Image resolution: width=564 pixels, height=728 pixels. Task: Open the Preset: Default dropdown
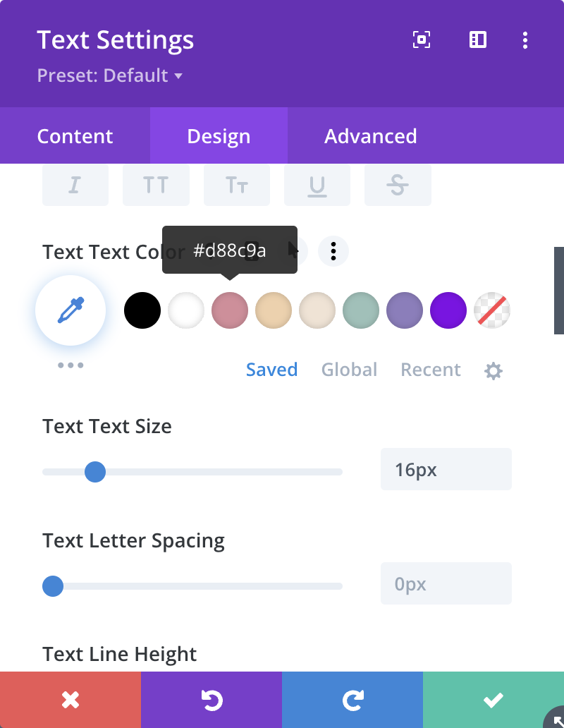(110, 75)
